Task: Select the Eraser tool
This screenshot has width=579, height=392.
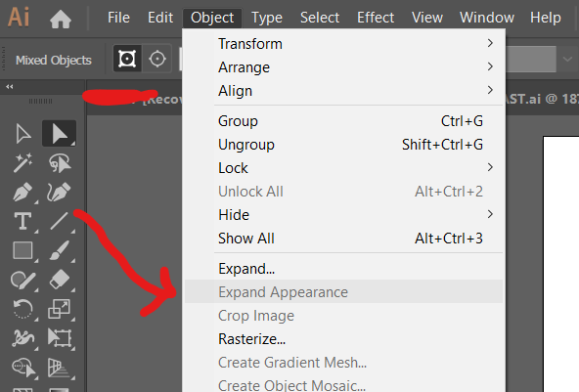Action: point(59,280)
